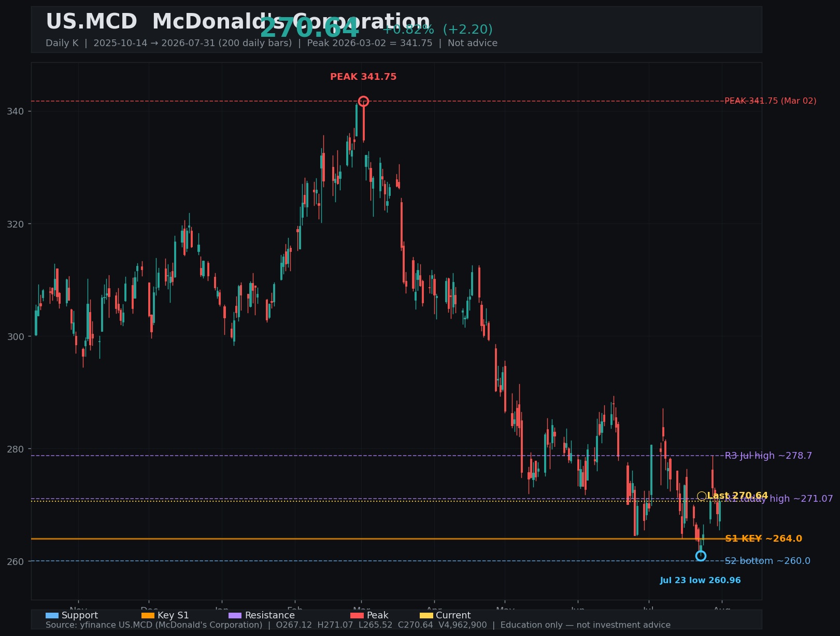Click the "V4,962,900" volume value in the footer
Screen dimensions: 840x636
tap(463, 625)
